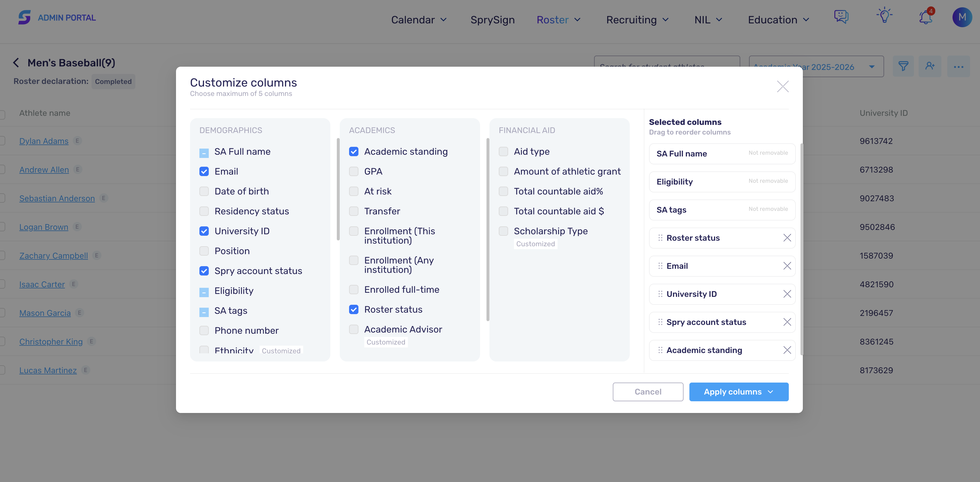Viewport: 980px width, 482px height.
Task: Check the Scholarship Type checkbox
Action: (x=503, y=231)
